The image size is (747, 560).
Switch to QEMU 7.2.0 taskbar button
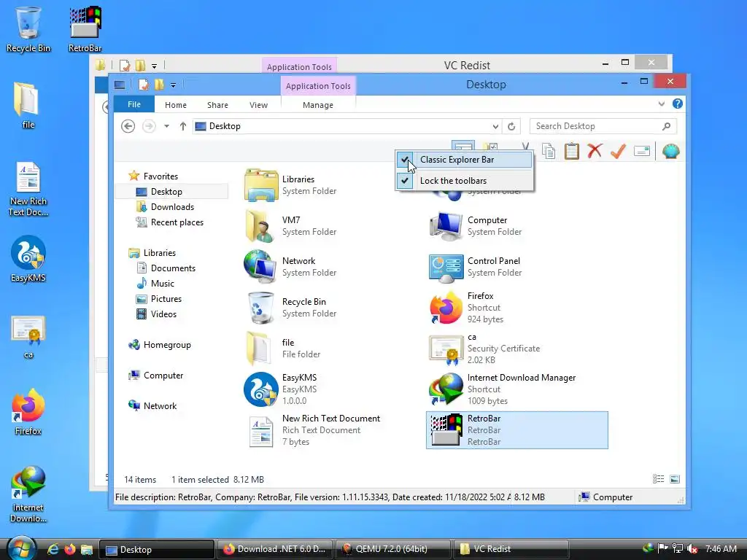(393, 549)
